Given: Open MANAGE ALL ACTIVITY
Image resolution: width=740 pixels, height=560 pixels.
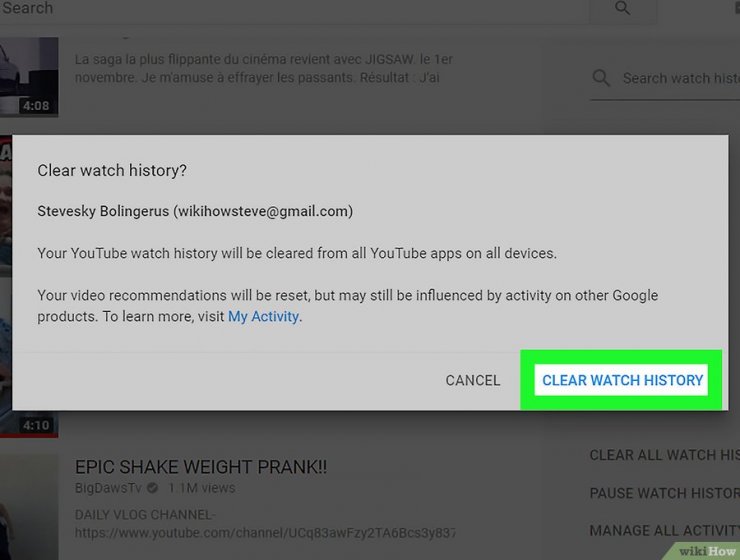Looking at the screenshot, I should click(664, 531).
